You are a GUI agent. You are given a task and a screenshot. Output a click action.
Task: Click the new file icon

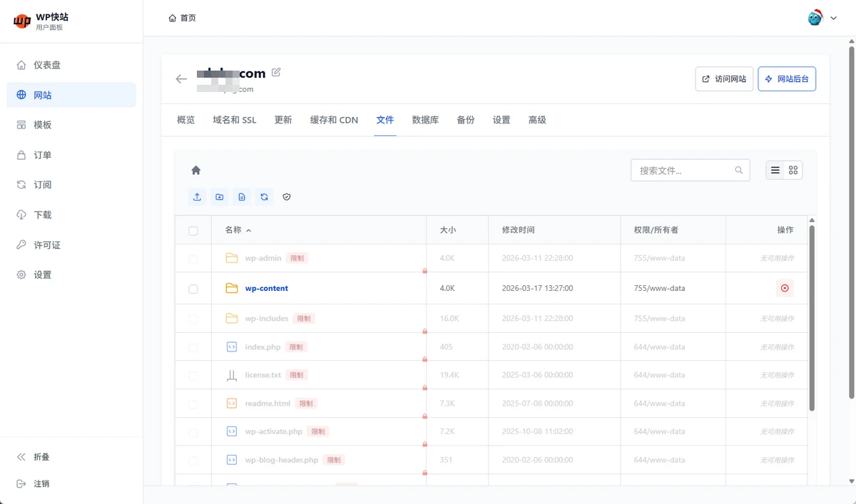pos(242,197)
